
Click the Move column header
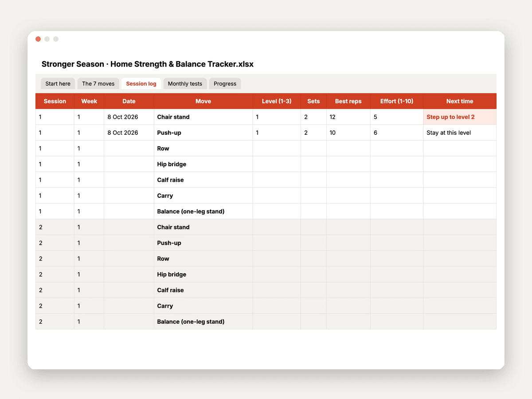pyautogui.click(x=203, y=101)
